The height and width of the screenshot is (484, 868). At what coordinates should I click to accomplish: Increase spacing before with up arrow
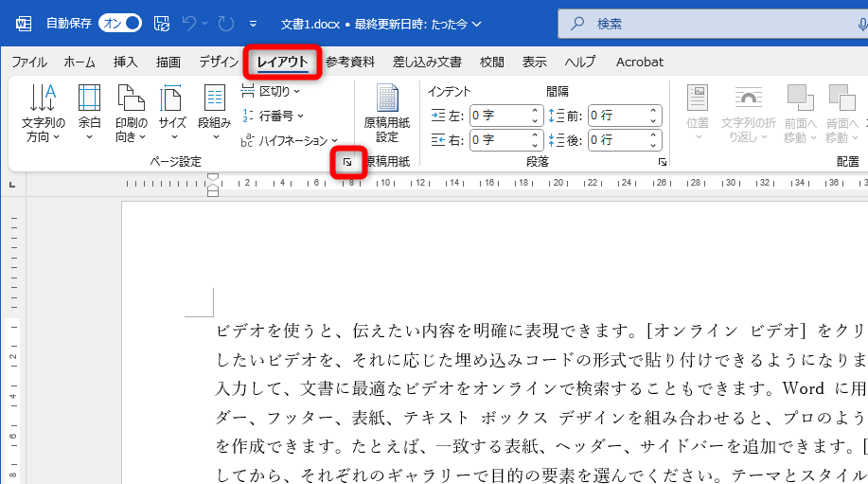[653, 110]
